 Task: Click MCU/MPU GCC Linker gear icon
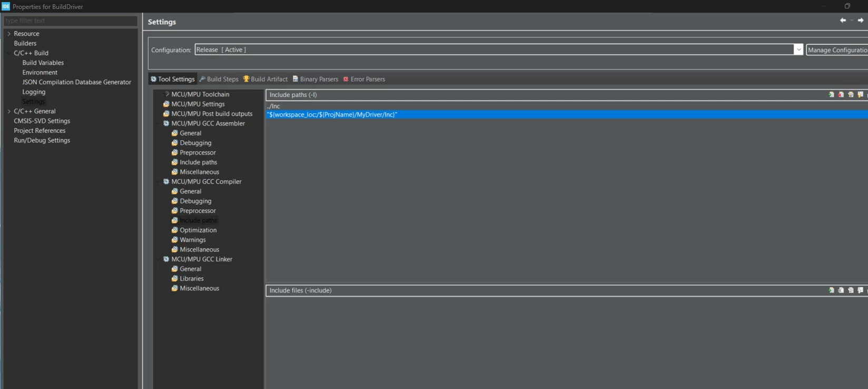(166, 259)
